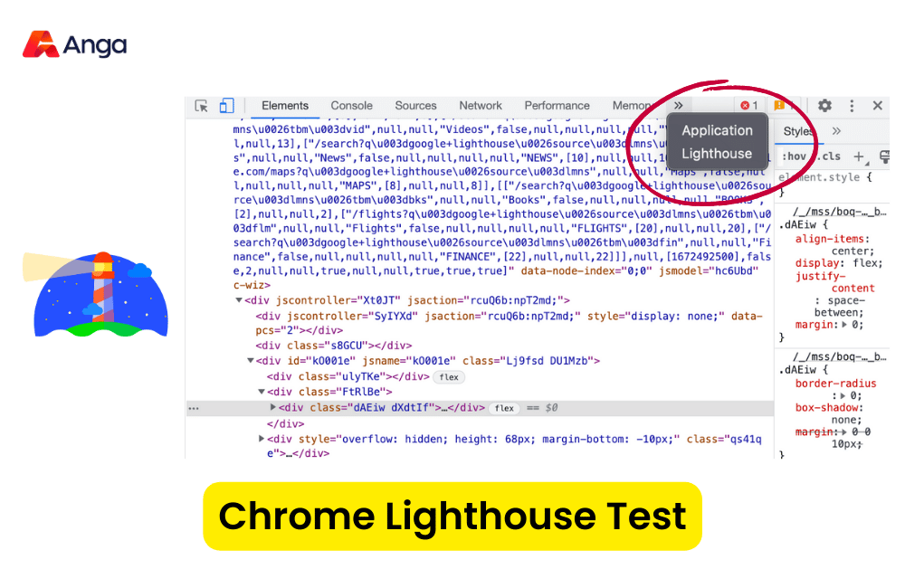Click the Lighthouse logo illustration
Viewport: 905px width, 588px height.
coord(96,294)
